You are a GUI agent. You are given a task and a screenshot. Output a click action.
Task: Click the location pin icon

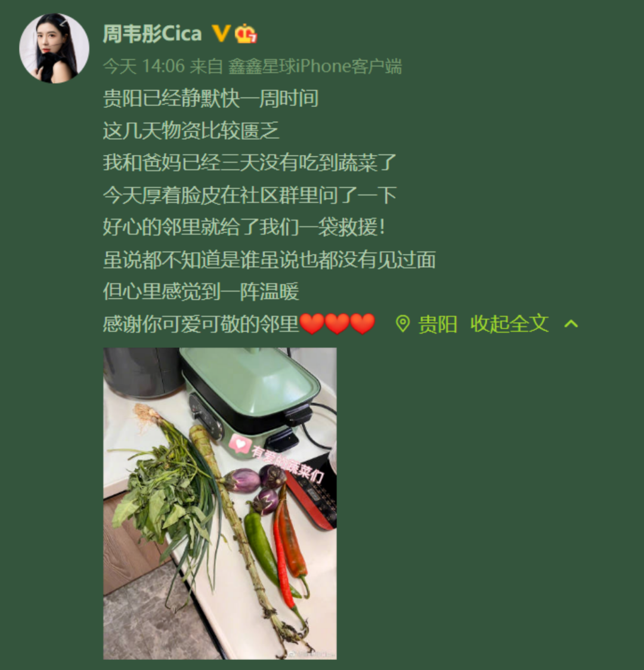(x=402, y=324)
